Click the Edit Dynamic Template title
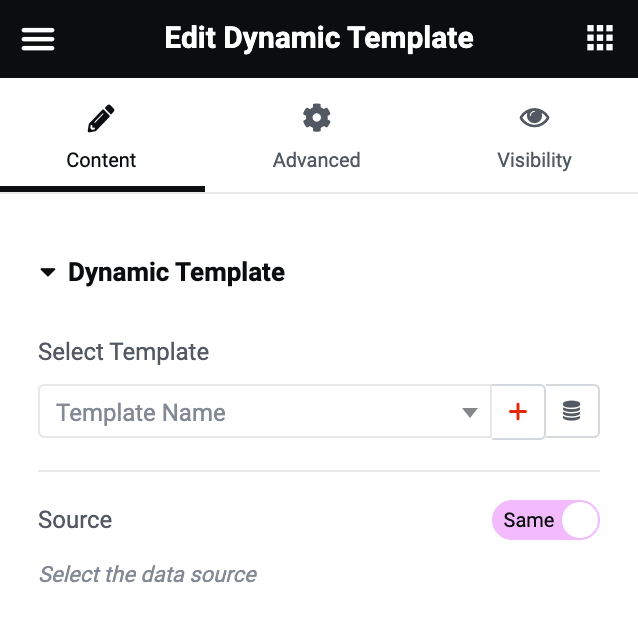This screenshot has height=628, width=638. (319, 39)
